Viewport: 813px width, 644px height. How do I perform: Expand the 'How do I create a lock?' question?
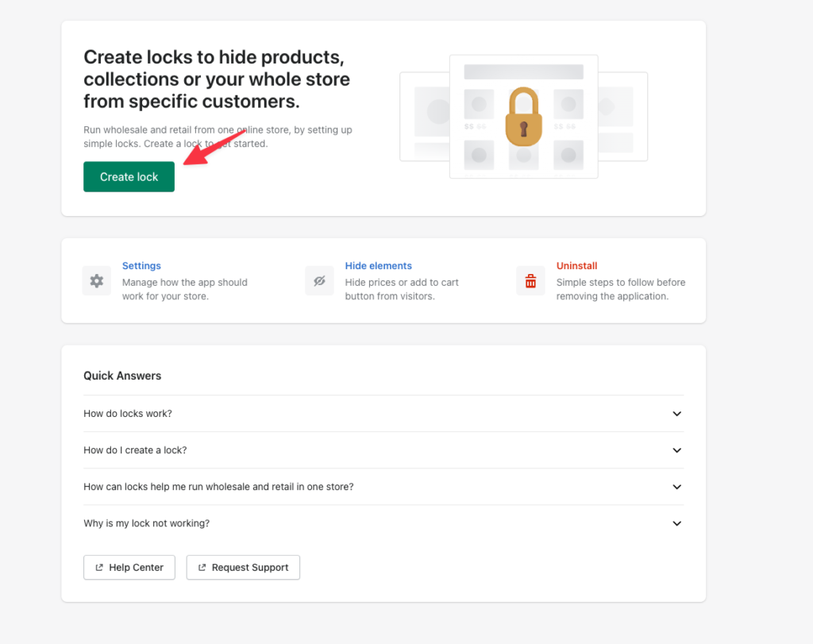(383, 450)
